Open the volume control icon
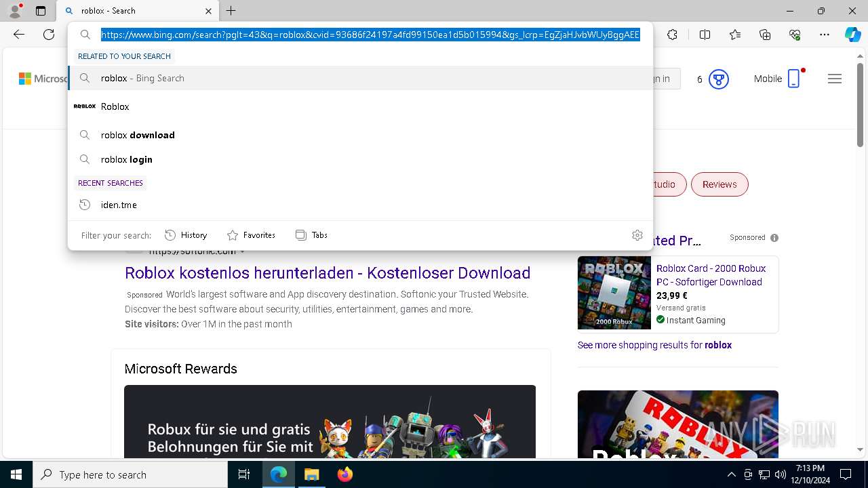The width and height of the screenshot is (868, 488). pyautogui.click(x=781, y=474)
